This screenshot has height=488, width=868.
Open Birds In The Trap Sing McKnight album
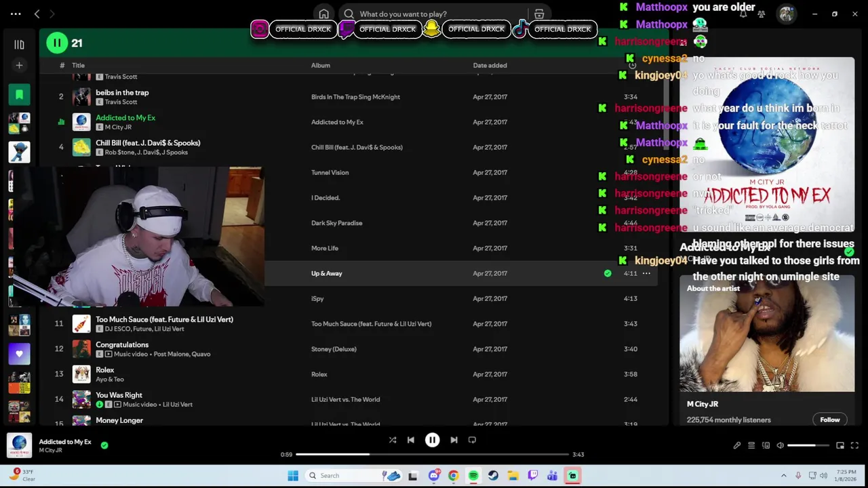pyautogui.click(x=355, y=97)
